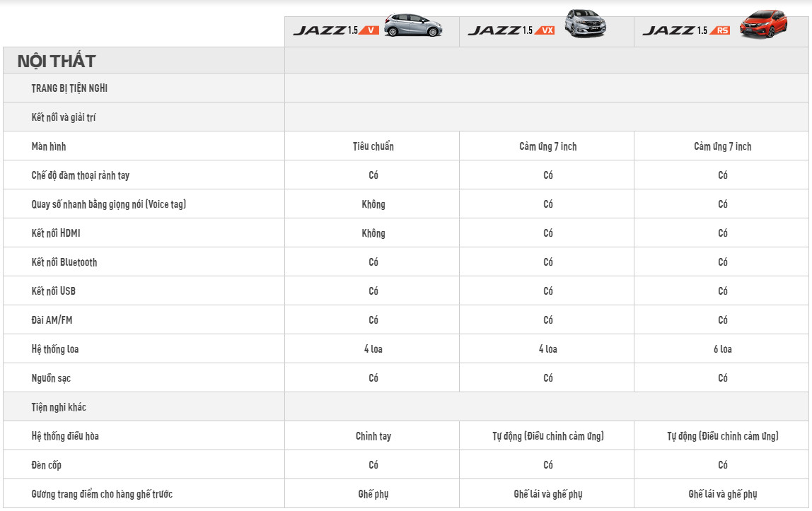Click the Gương trang điểm row label
Screen dimensions: 812x511
[102, 494]
